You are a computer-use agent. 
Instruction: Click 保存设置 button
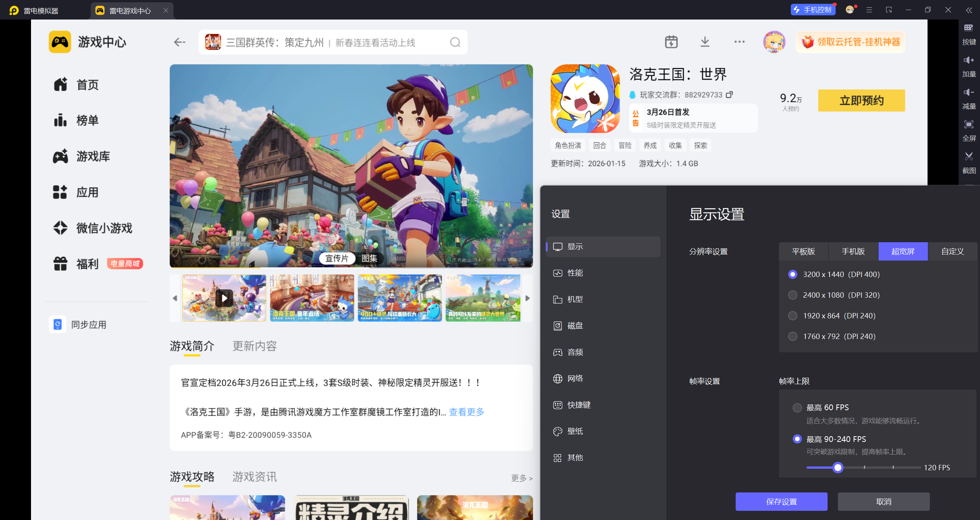781,501
